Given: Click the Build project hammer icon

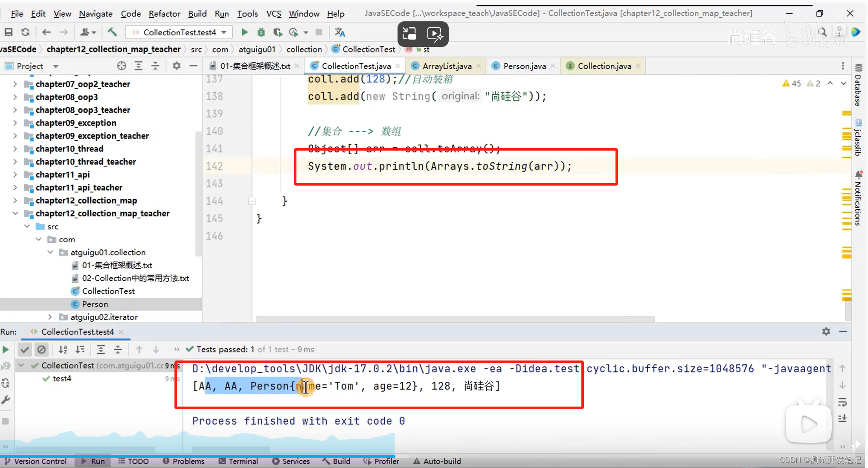Looking at the screenshot, I should point(112,32).
